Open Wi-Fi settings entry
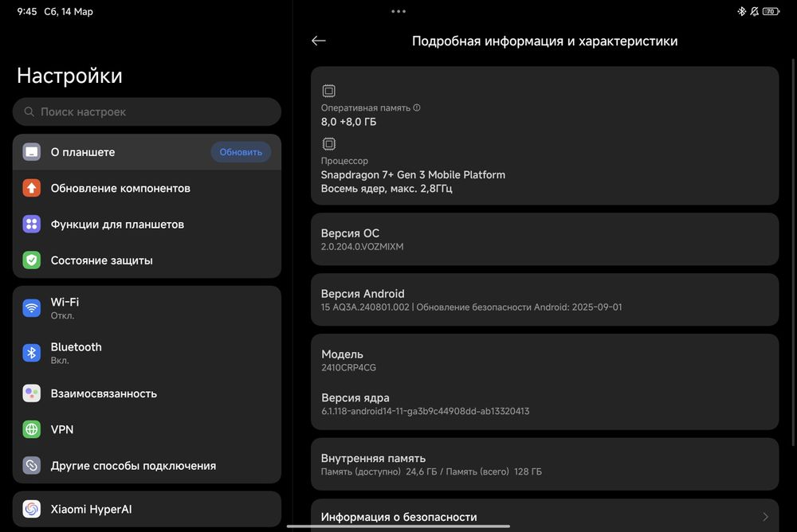Image resolution: width=797 pixels, height=532 pixels. click(x=147, y=308)
